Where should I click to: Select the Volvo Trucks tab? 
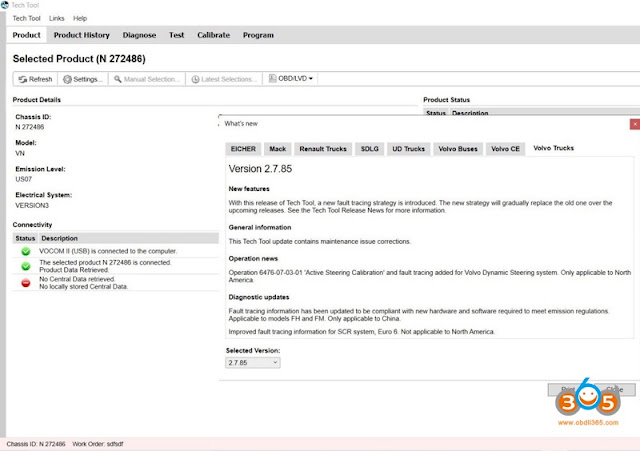coord(553,148)
